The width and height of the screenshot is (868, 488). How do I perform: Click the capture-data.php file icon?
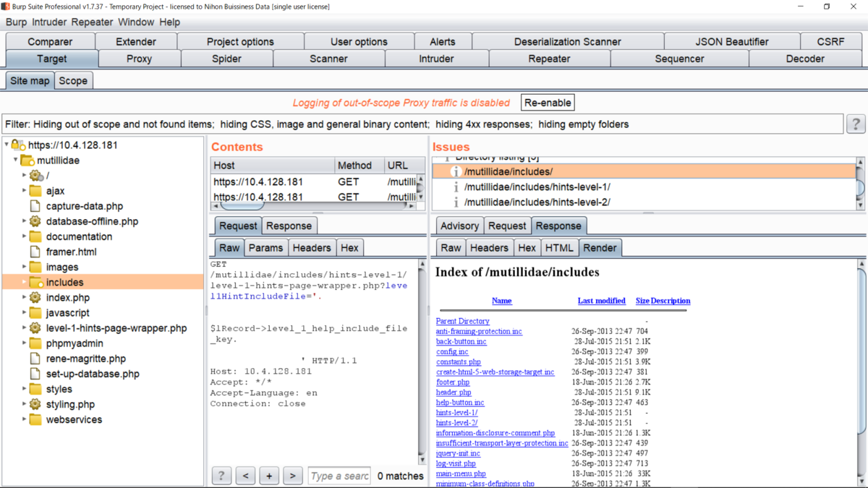click(35, 206)
